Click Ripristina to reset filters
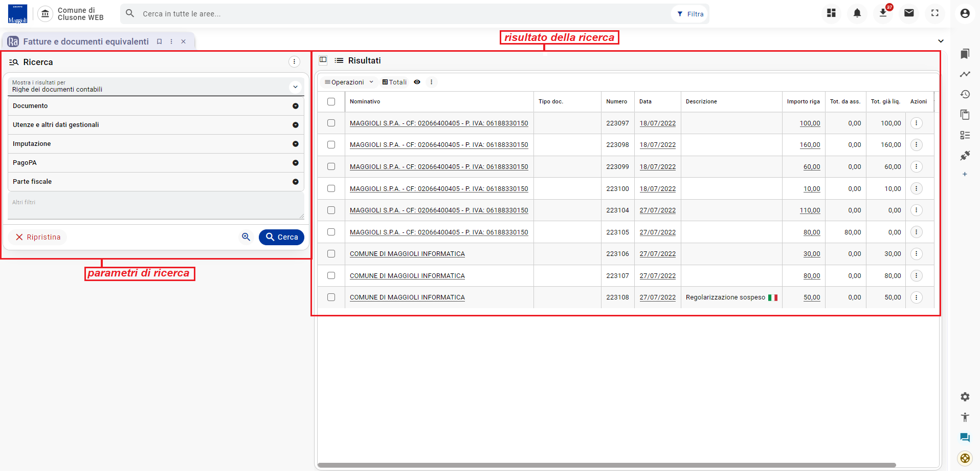980x471 pixels. 38,237
